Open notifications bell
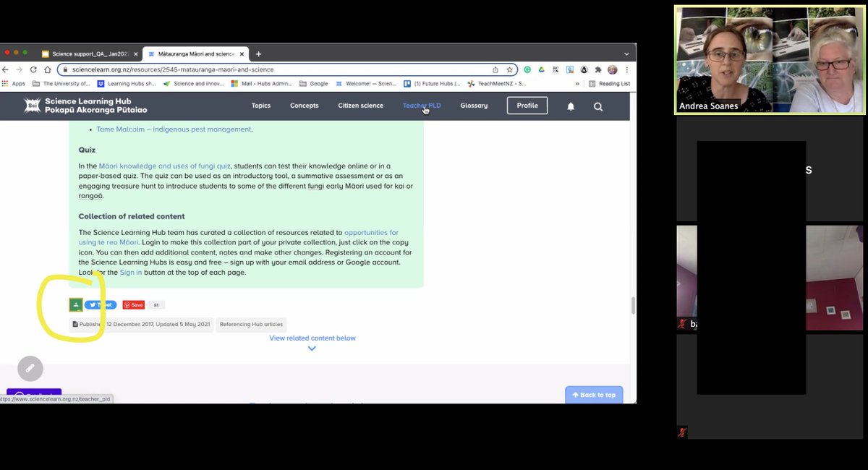868x470 pixels. [x=571, y=106]
